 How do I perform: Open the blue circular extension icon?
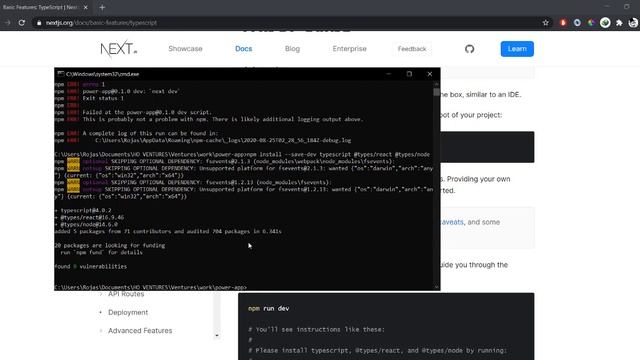pyautogui.click(x=577, y=23)
